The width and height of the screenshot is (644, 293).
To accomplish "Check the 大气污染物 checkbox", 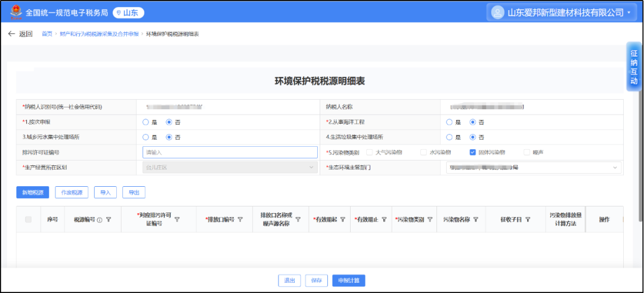I will pyautogui.click(x=369, y=152).
